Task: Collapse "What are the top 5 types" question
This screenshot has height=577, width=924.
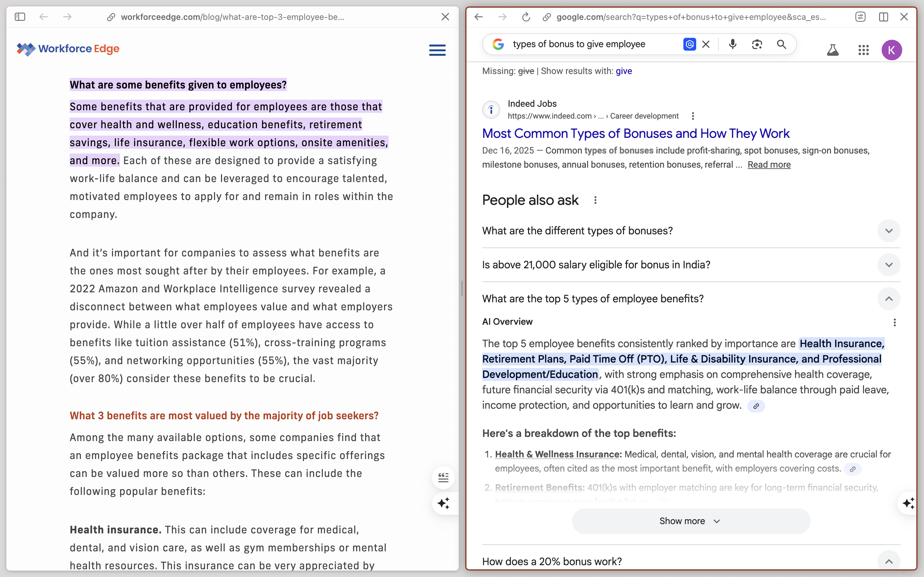Action: coord(888,299)
